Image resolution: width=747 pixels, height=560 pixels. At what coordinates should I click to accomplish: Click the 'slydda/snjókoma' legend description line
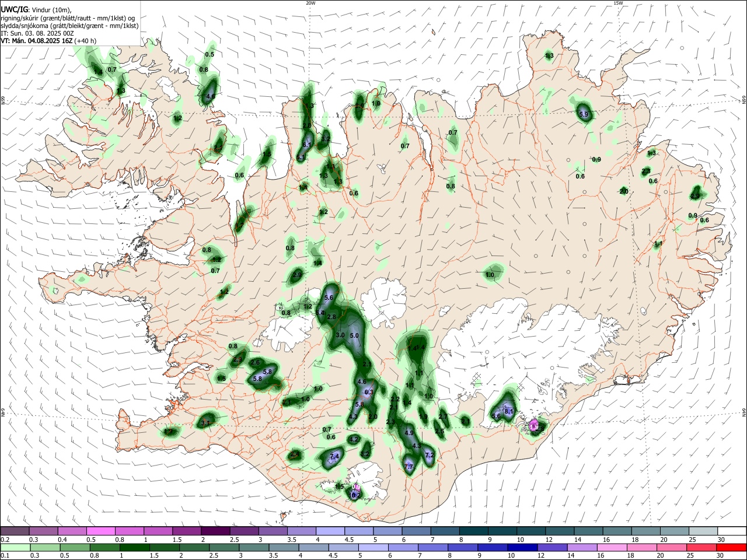tap(69, 26)
